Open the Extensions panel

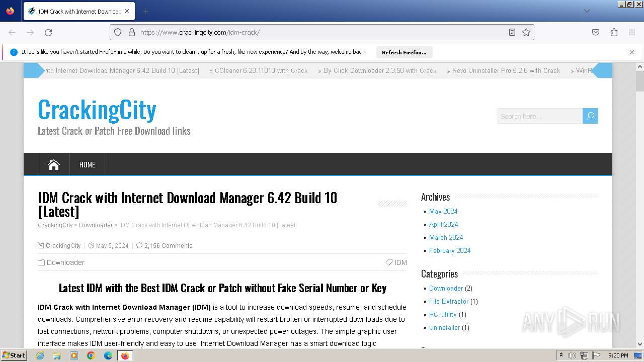coord(614,32)
